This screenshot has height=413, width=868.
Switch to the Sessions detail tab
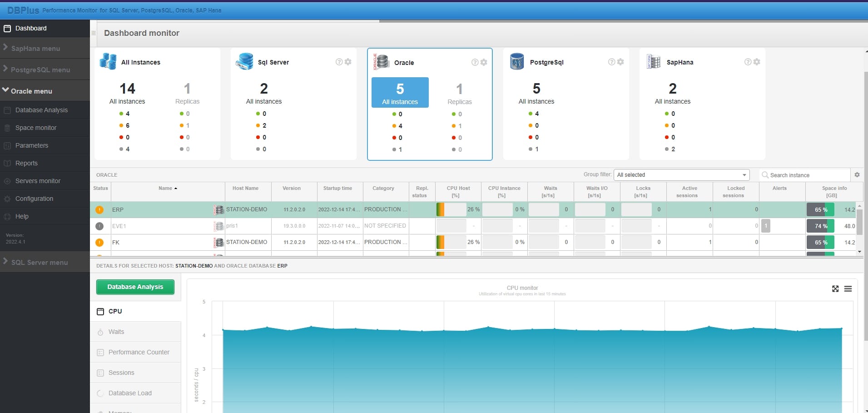click(121, 373)
